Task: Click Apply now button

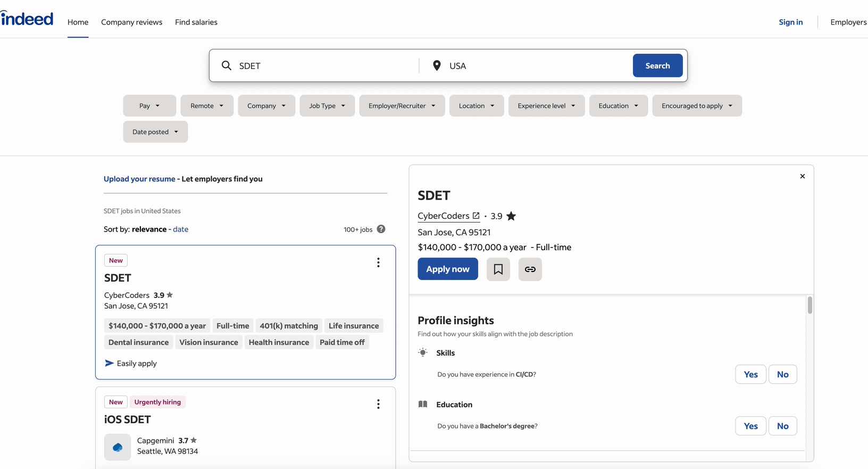Action: 448,269
